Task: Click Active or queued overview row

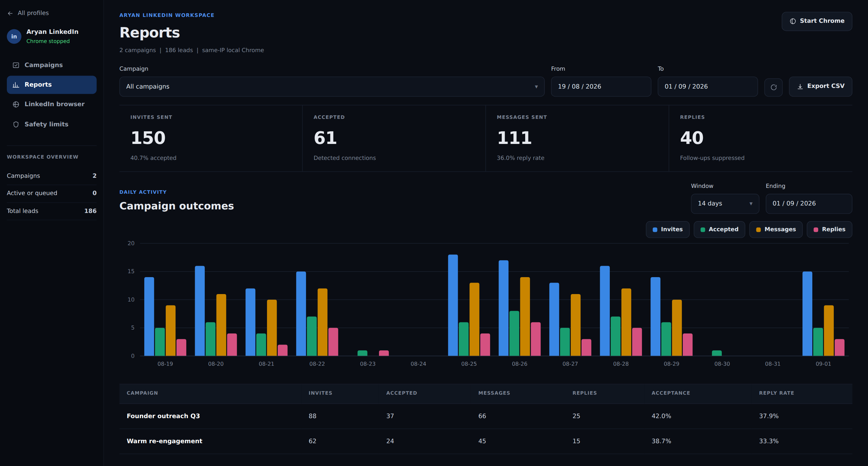Action: coord(51,193)
